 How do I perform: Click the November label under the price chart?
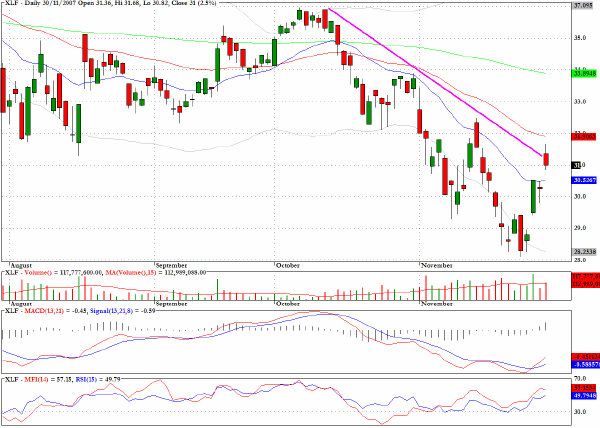click(437, 265)
